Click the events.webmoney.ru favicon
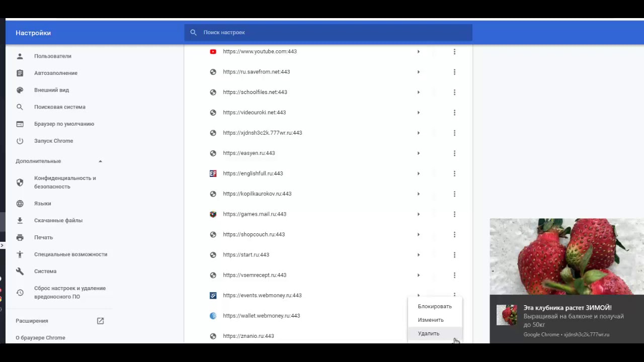644x362 pixels. (x=213, y=296)
